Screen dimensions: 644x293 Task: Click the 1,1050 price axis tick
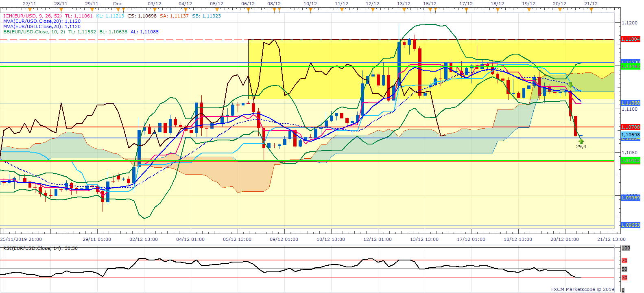(630, 153)
